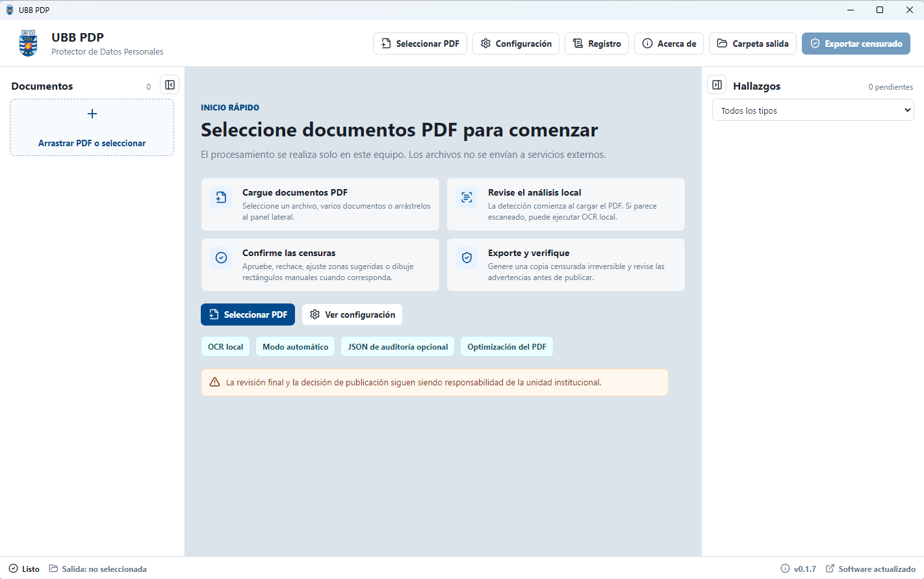
Task: Click the warning triangle icon in the notice
Action: click(x=214, y=382)
